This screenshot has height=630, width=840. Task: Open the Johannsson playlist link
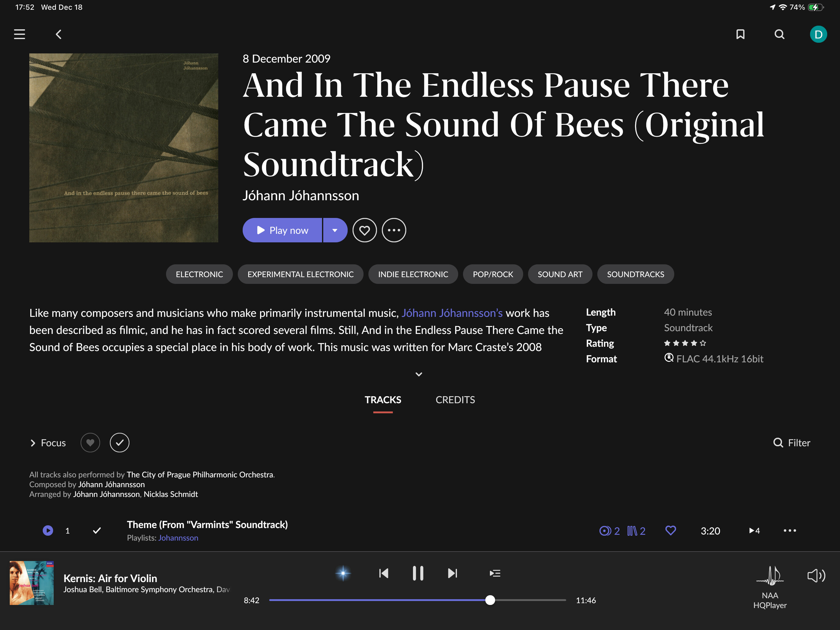pyautogui.click(x=178, y=538)
